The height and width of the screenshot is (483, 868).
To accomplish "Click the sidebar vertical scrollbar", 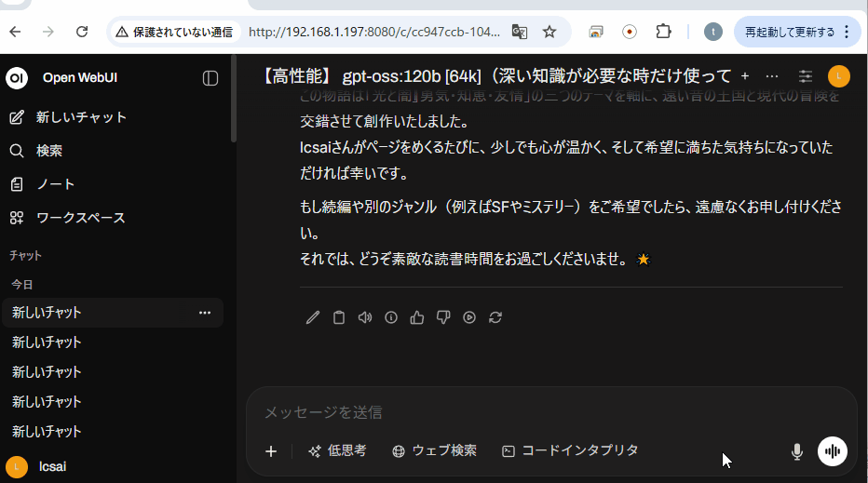I will [234, 99].
